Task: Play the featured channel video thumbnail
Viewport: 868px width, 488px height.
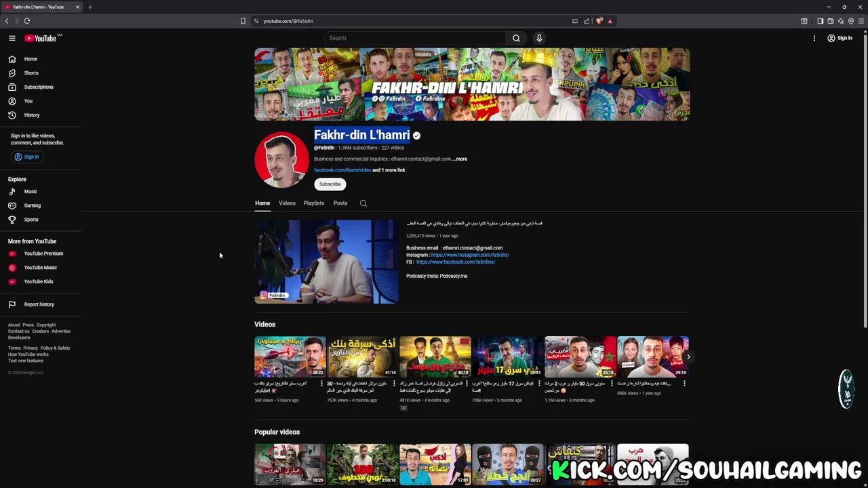Action: 326,262
